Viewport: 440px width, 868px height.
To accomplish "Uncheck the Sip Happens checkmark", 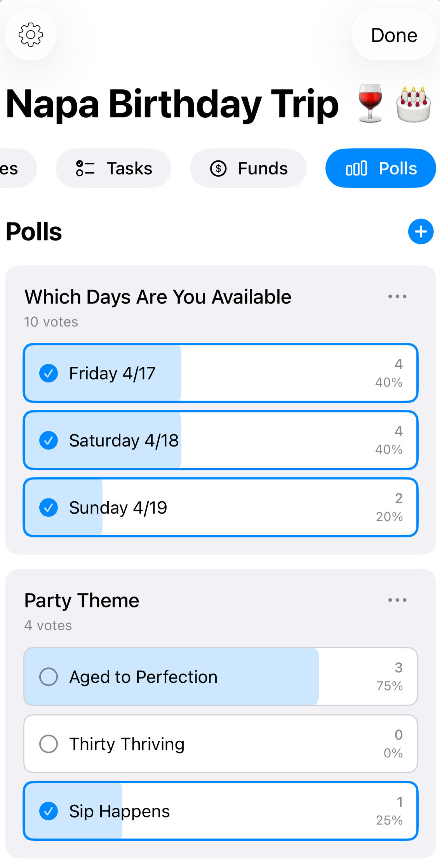I will [49, 811].
